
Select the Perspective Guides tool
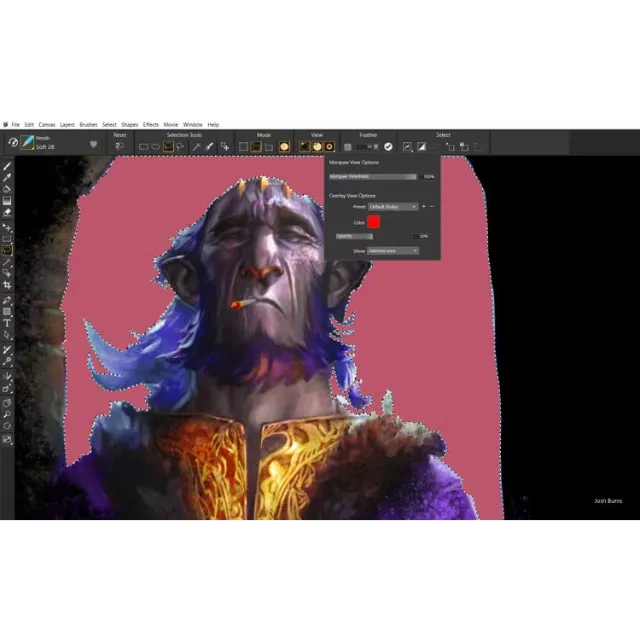pos(7,388)
